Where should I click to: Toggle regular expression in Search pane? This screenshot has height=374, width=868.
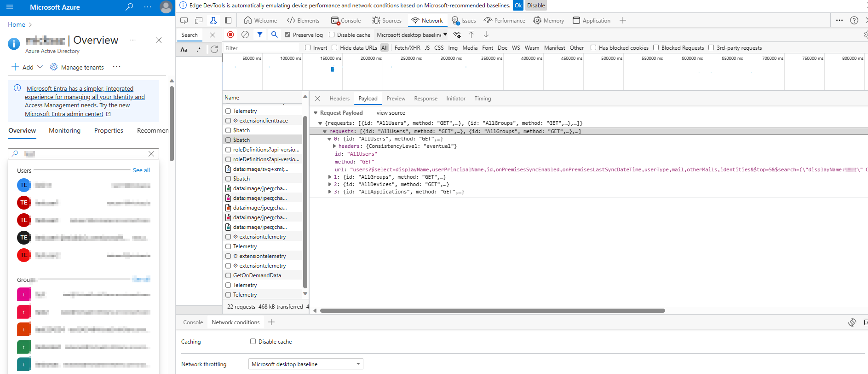pyautogui.click(x=199, y=49)
